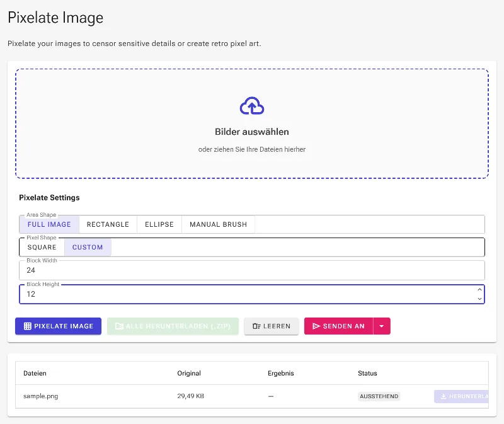Image resolution: width=504 pixels, height=424 pixels.
Task: Click the grid icon on Pixelate Image button
Action: pyautogui.click(x=28, y=326)
